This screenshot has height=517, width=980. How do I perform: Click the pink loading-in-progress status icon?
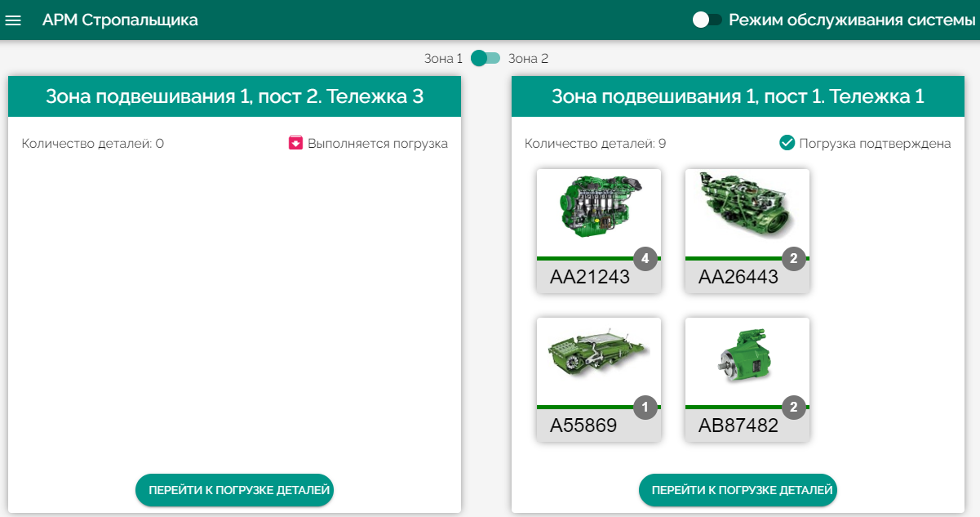click(x=296, y=143)
